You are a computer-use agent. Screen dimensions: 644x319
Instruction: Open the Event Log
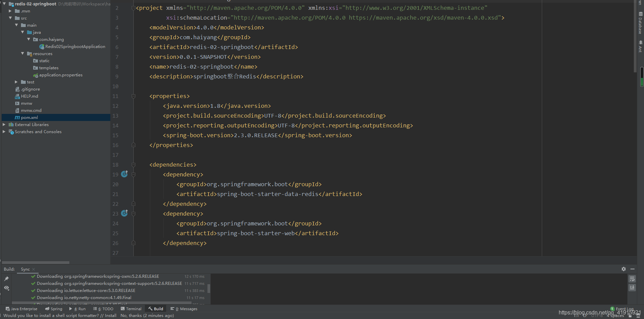(622, 309)
